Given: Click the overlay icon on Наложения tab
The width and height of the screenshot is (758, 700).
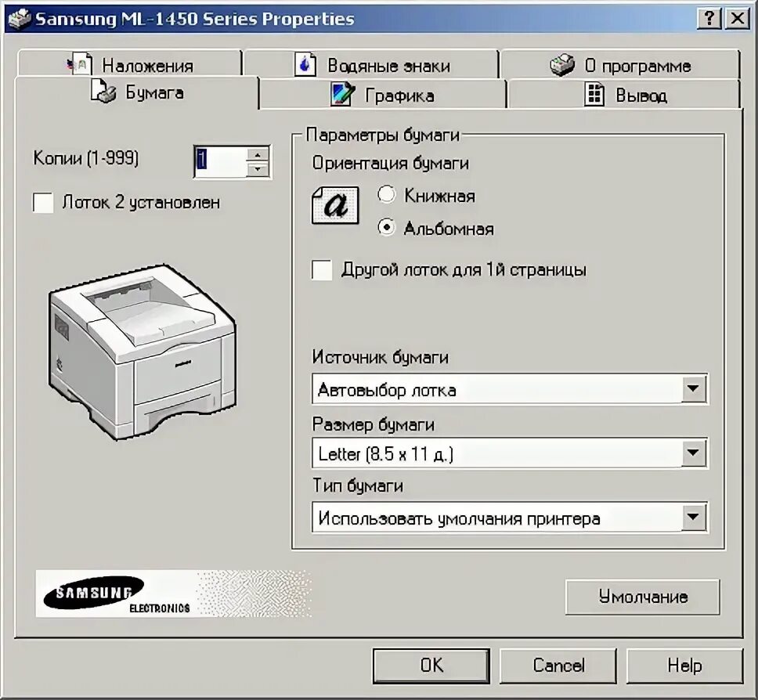Looking at the screenshot, I should pos(79,63).
